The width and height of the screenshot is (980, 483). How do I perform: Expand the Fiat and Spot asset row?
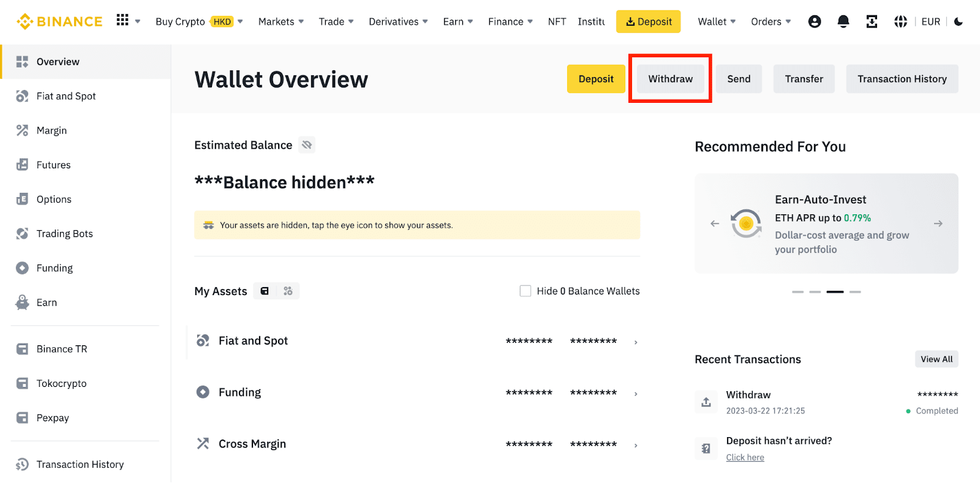point(635,342)
